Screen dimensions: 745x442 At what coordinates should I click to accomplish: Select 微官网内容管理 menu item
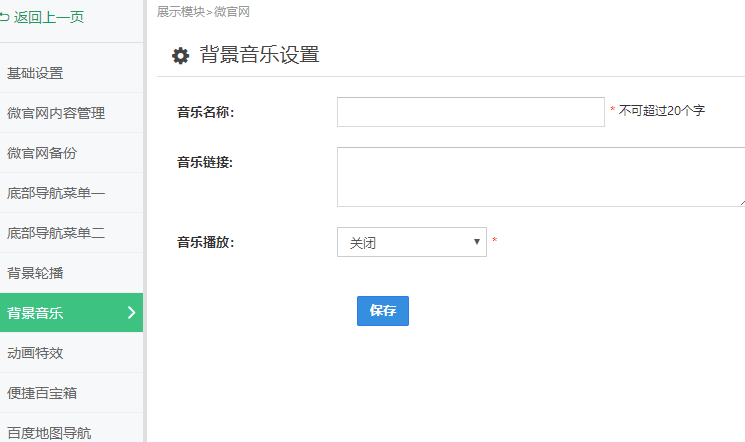tap(56, 113)
